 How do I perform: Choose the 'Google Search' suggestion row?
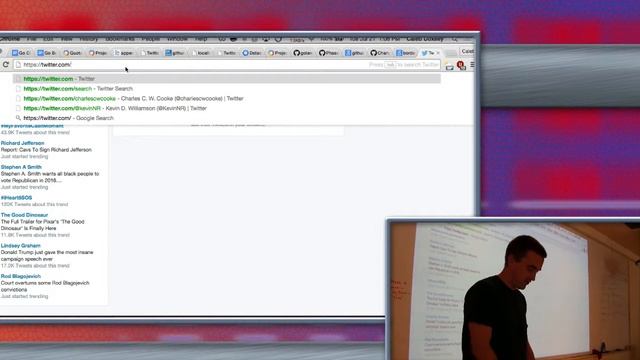pyautogui.click(x=227, y=118)
